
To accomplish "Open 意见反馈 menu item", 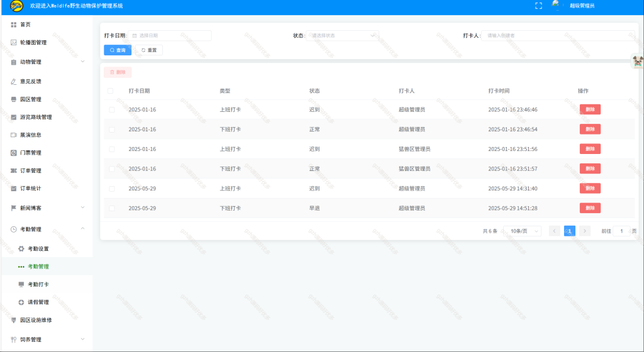I will tap(47, 81).
